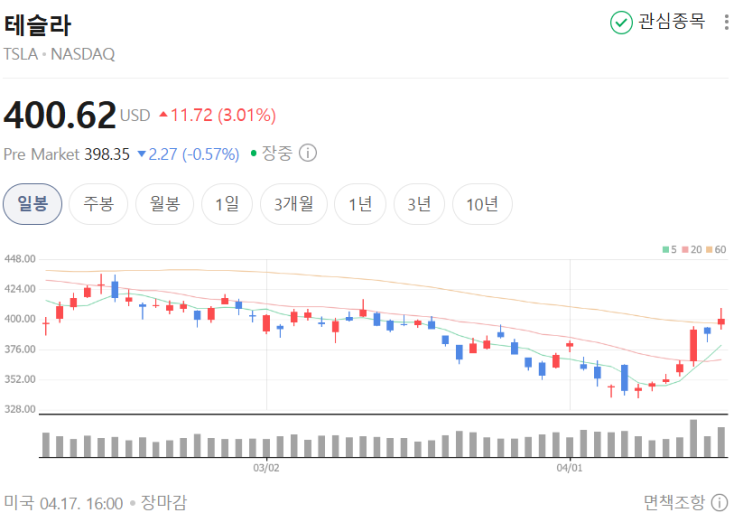Switch to the 주봉 weekly chart

(98, 204)
